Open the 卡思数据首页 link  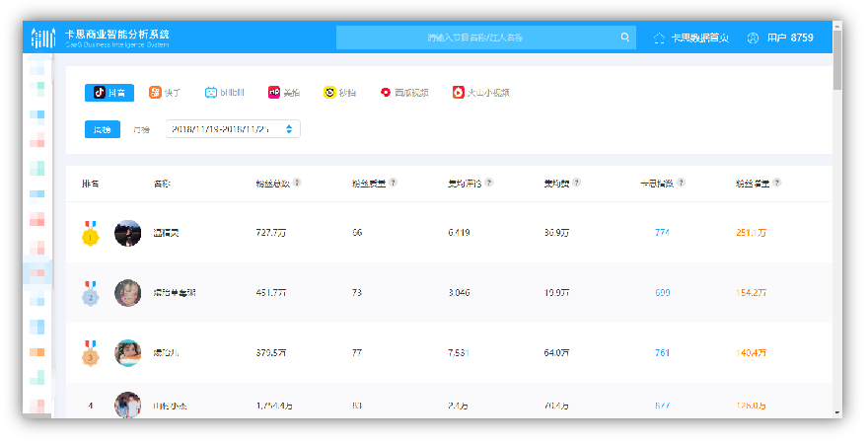click(x=690, y=37)
